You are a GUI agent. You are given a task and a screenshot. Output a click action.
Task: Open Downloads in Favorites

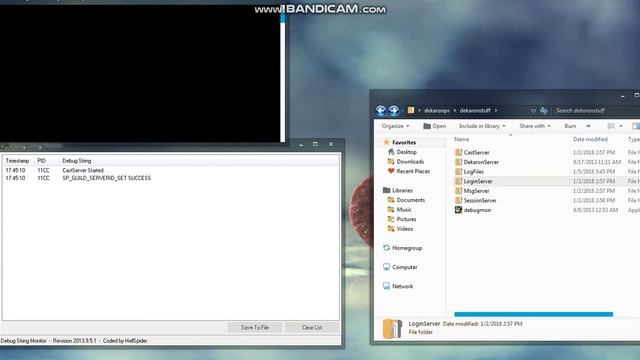click(410, 162)
